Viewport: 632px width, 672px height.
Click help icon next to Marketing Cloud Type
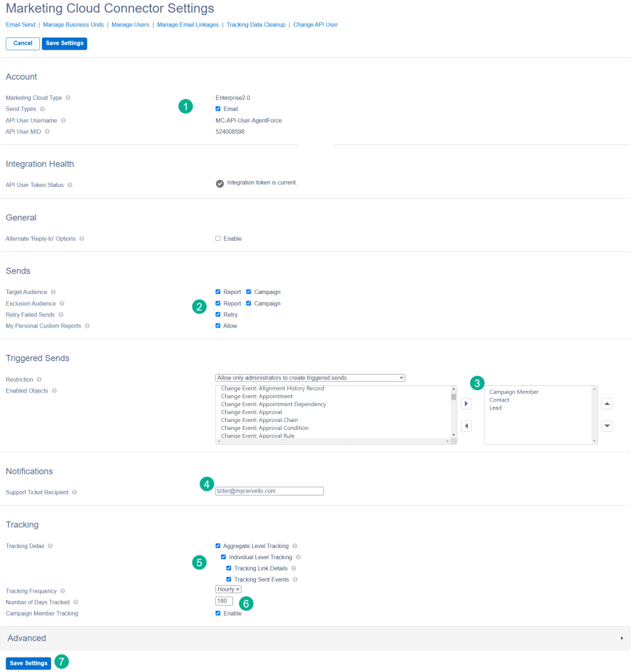(68, 98)
